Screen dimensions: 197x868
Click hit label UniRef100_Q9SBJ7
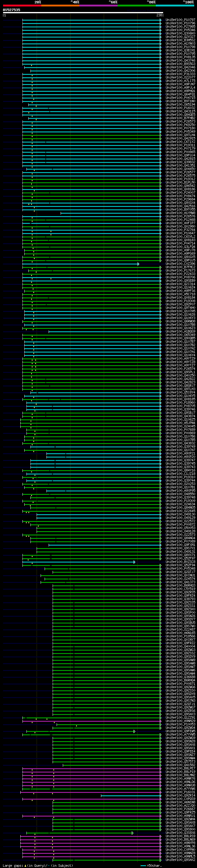(180, 413)
